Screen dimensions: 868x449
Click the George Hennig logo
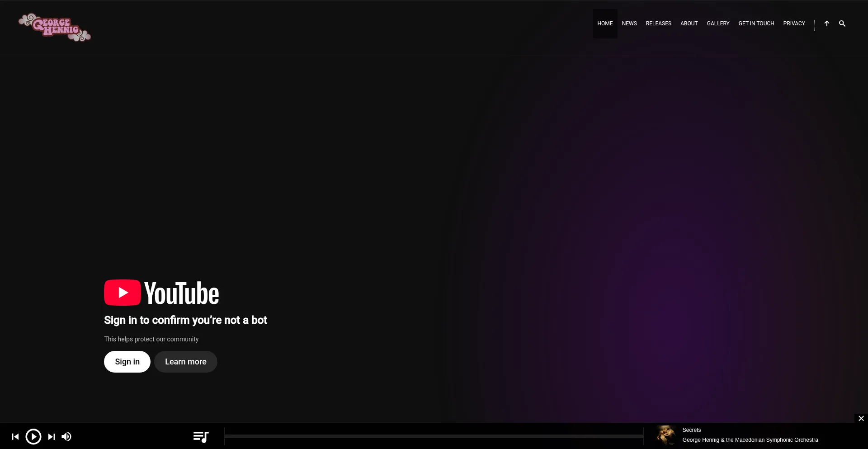click(x=55, y=27)
